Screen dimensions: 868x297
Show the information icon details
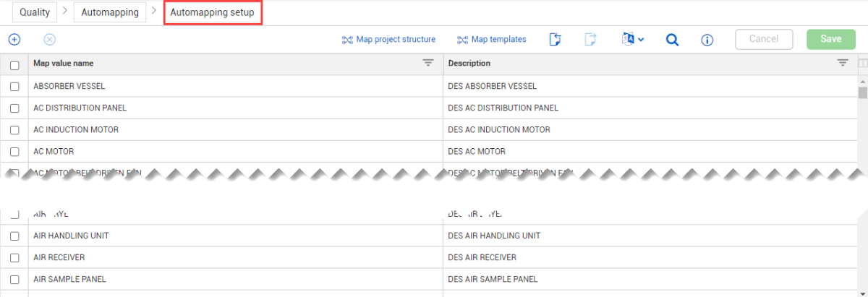coord(707,40)
